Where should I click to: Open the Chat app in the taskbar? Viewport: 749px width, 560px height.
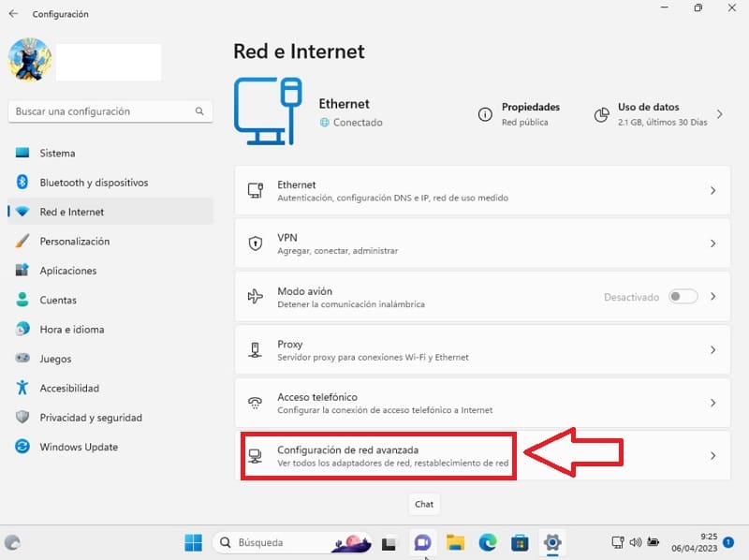(x=423, y=542)
